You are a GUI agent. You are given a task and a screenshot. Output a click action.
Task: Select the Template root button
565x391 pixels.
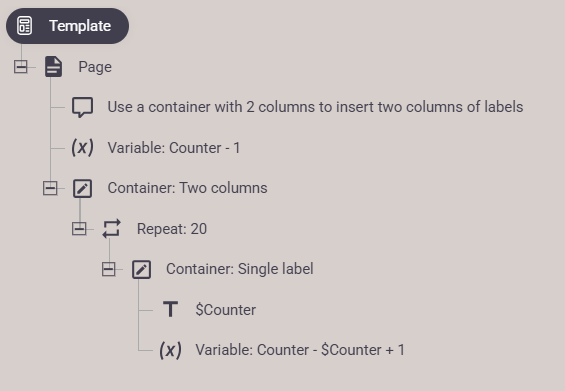pyautogui.click(x=67, y=26)
